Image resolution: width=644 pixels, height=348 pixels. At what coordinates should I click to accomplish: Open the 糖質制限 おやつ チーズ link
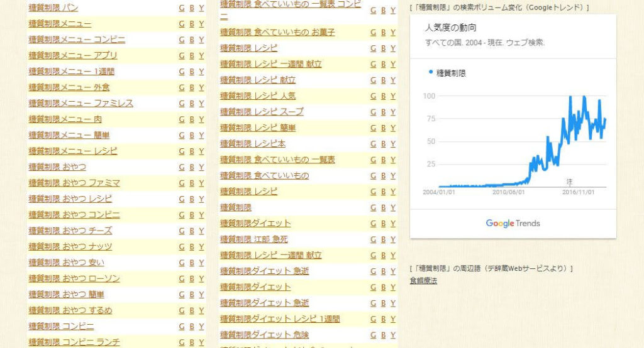pyautogui.click(x=70, y=231)
